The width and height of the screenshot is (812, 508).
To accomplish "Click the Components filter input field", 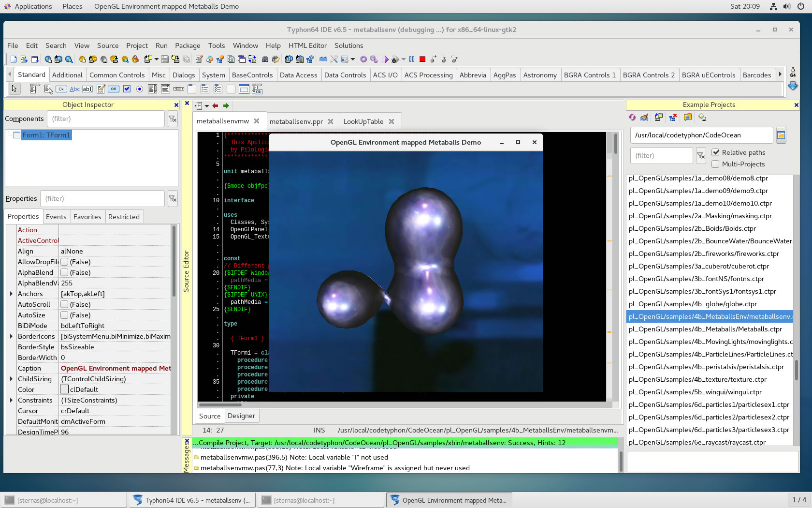I will [106, 119].
